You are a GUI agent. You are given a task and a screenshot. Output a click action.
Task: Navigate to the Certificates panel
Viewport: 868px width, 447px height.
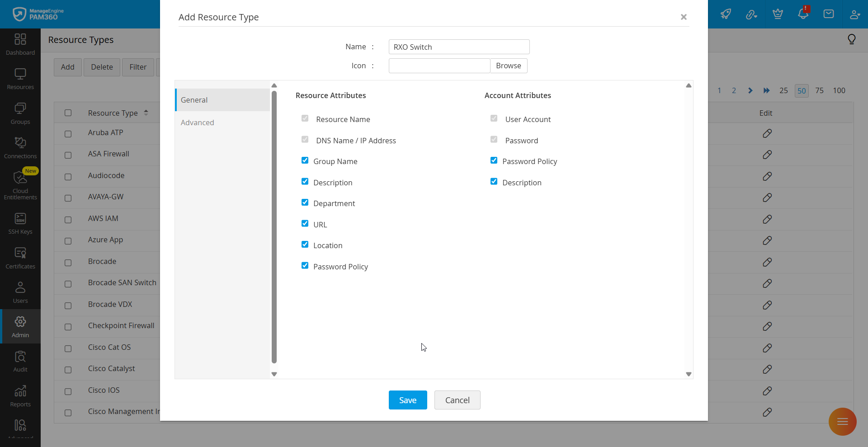coord(20,257)
